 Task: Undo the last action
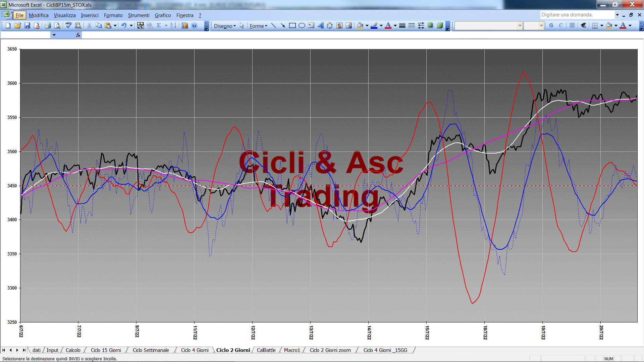124,25
